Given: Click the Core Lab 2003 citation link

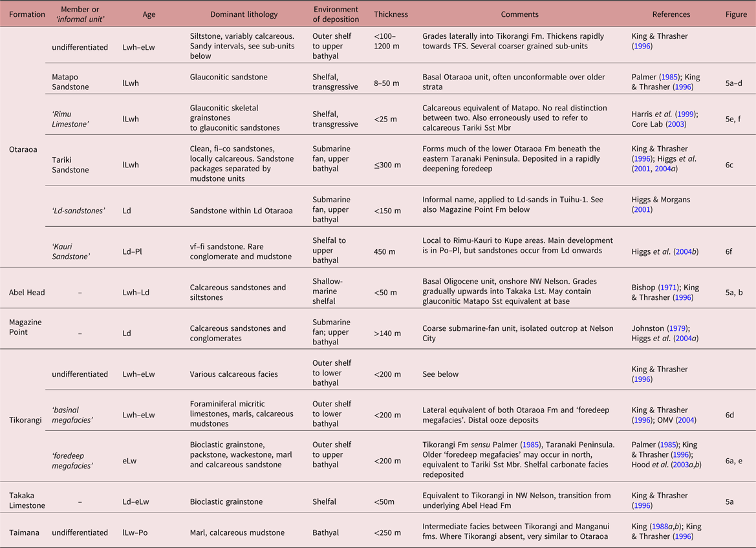Looking at the screenshot, I should (x=676, y=123).
